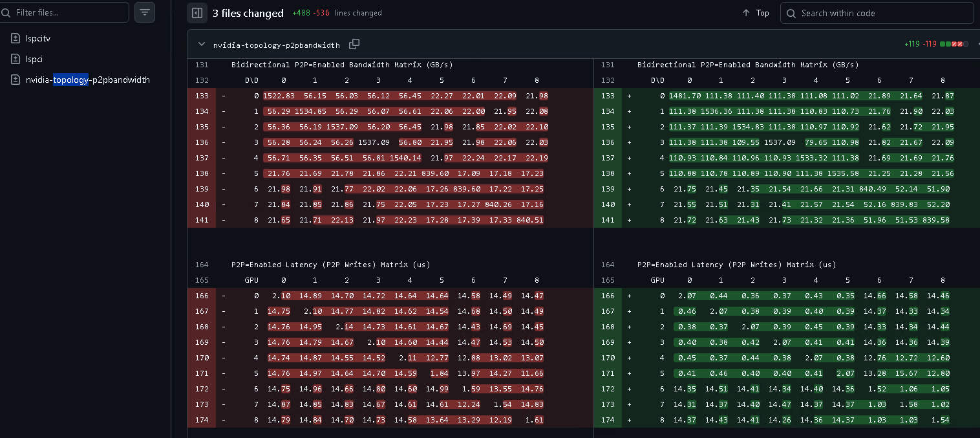Open nvidia-topology-p2pbandwidth in the file tree
The width and height of the screenshot is (980, 438).
click(88, 80)
